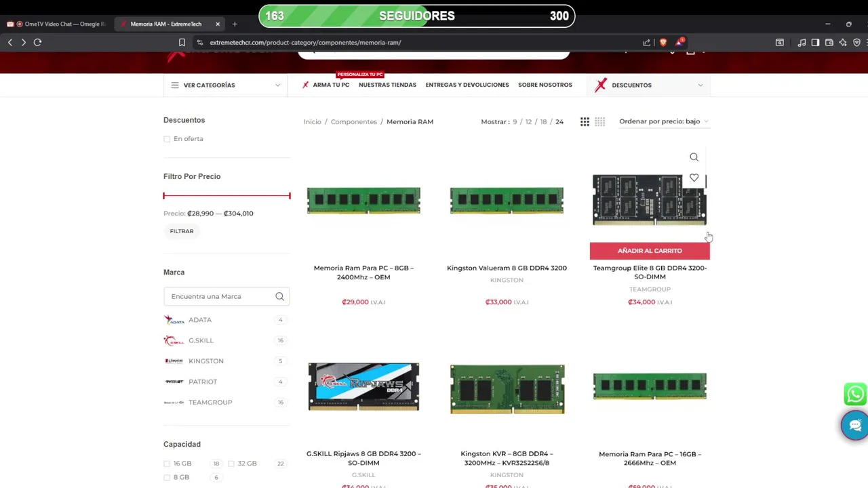
Task: Click the address bar URL field
Action: tap(420, 42)
